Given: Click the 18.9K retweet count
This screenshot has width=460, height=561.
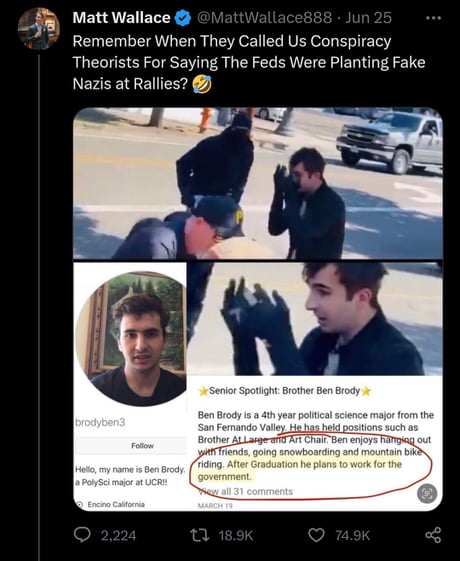Looking at the screenshot, I should pos(236,536).
